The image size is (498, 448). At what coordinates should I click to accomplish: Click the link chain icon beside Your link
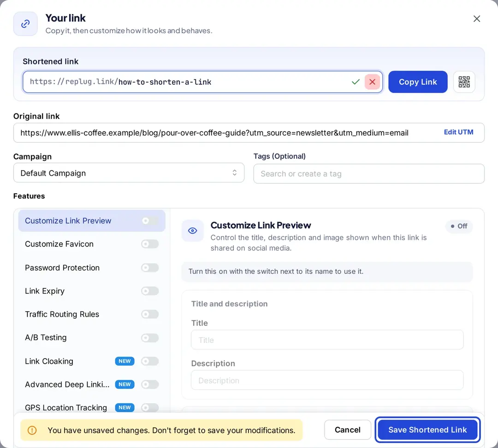click(25, 24)
